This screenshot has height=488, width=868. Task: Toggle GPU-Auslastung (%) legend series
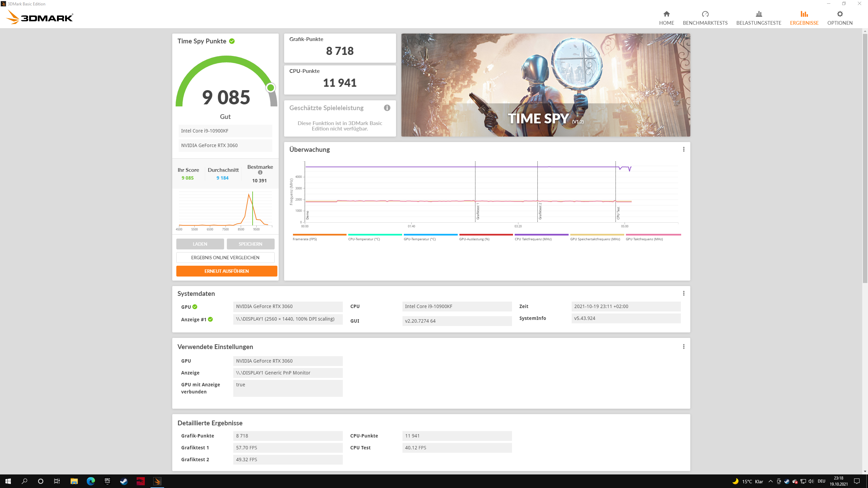[x=474, y=239]
